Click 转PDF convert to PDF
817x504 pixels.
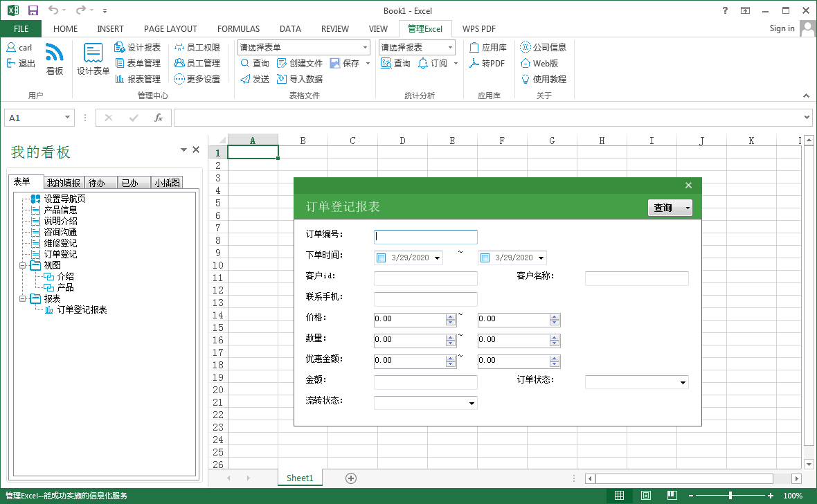[487, 63]
